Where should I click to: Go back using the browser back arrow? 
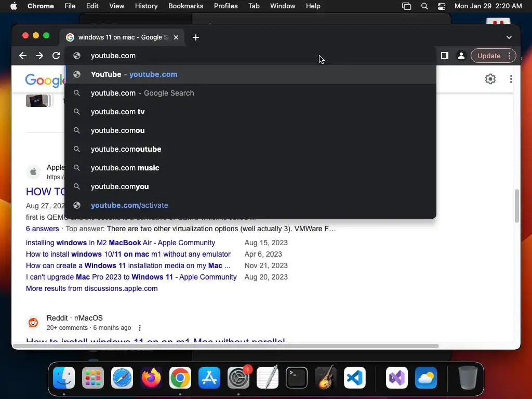(x=23, y=56)
